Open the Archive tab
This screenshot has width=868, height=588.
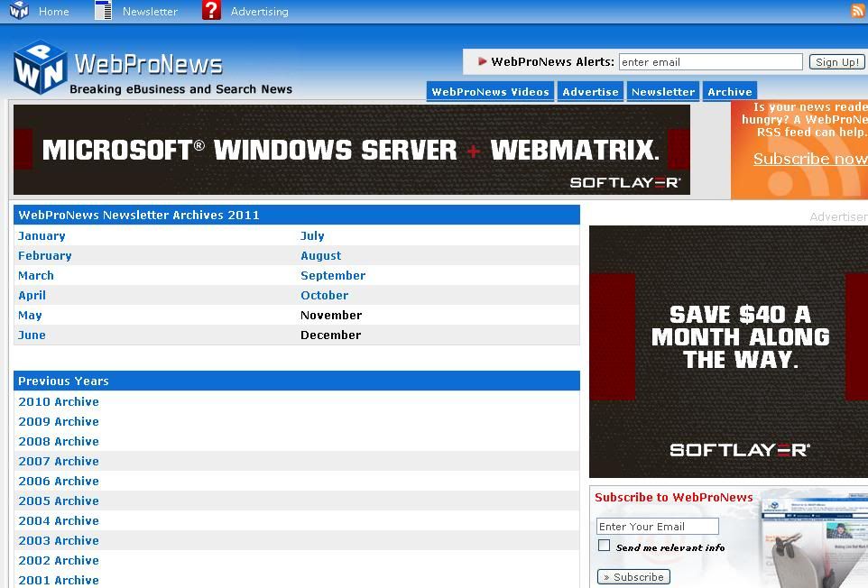click(730, 92)
